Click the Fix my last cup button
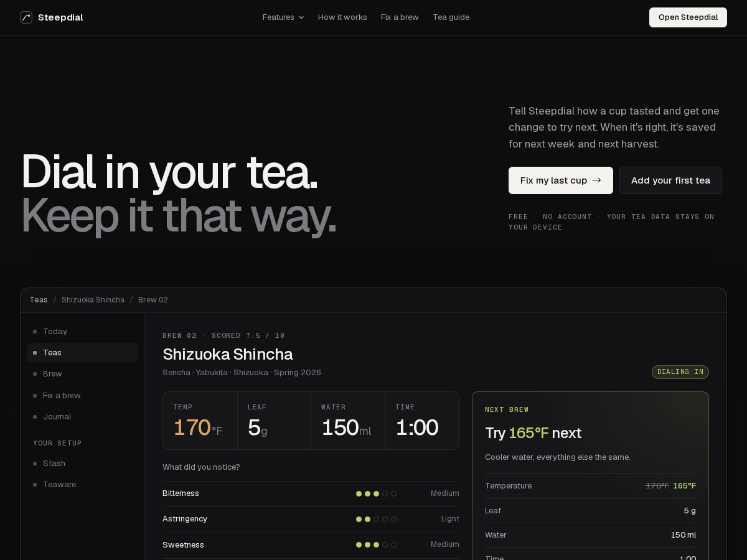This screenshot has height=560, width=747. 561,180
